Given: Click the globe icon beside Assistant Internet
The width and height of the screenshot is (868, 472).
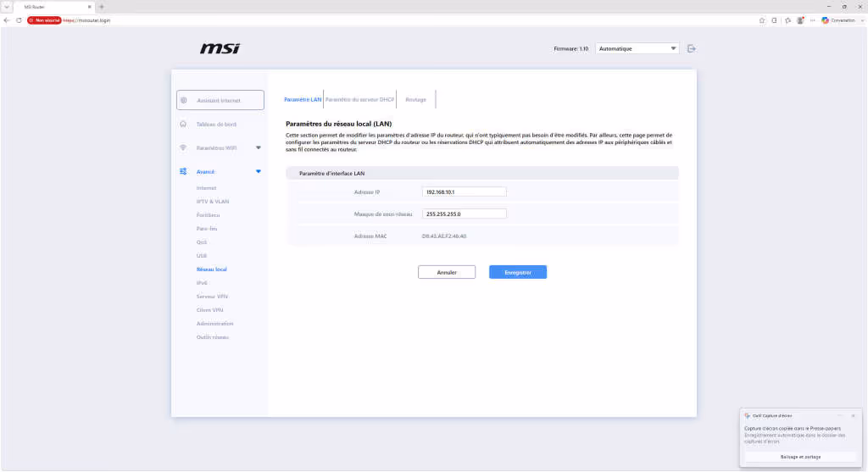Looking at the screenshot, I should 184,101.
